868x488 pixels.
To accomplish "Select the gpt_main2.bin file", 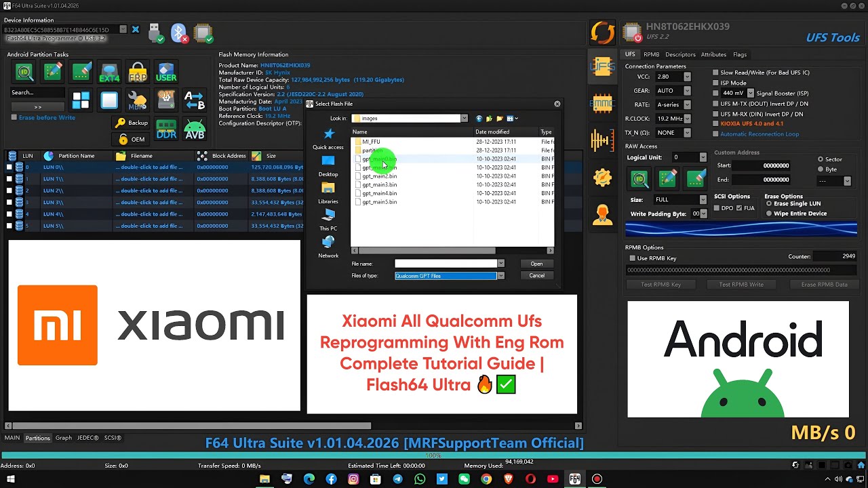I will (379, 176).
